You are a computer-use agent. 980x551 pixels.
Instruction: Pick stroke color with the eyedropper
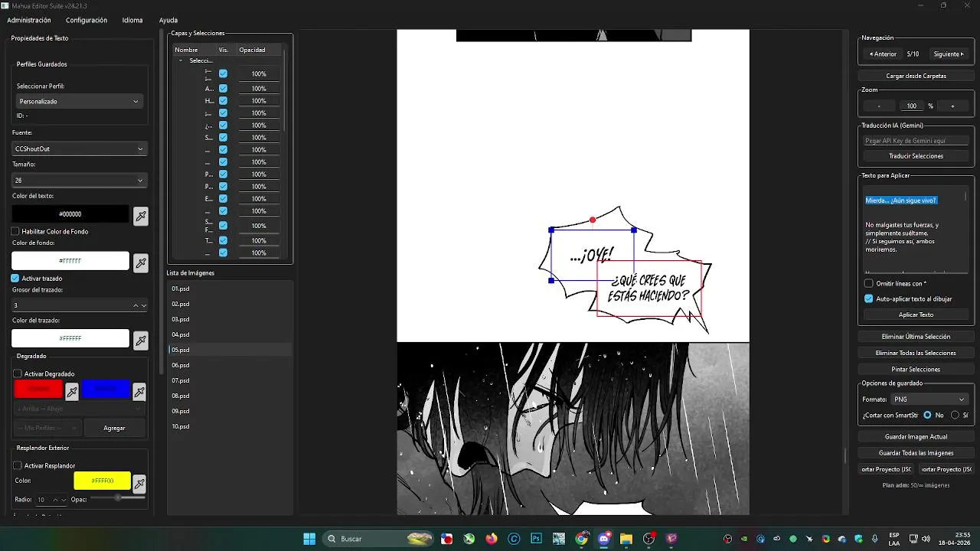click(x=141, y=340)
